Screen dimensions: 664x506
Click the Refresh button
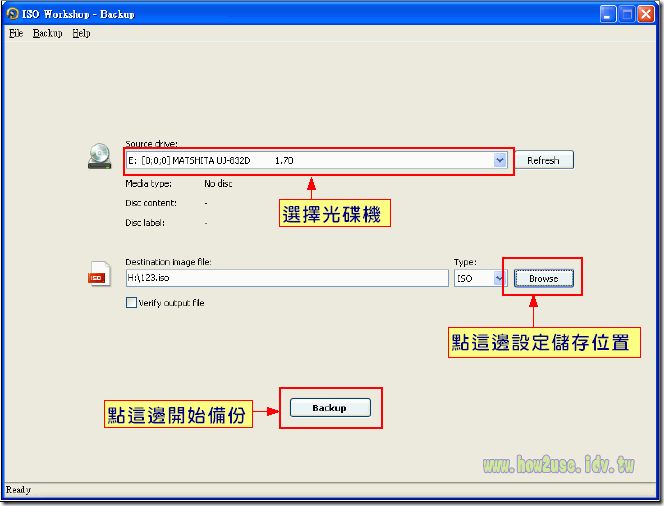tap(544, 160)
